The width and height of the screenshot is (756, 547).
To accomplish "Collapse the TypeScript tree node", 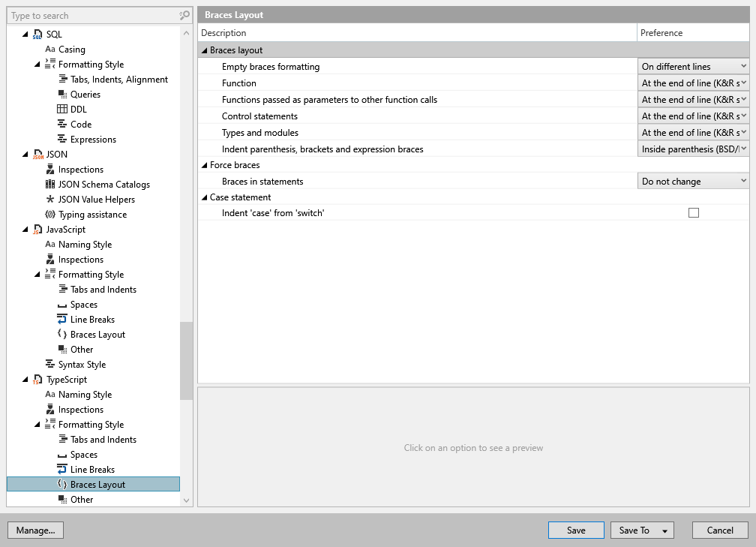I will 25,380.
